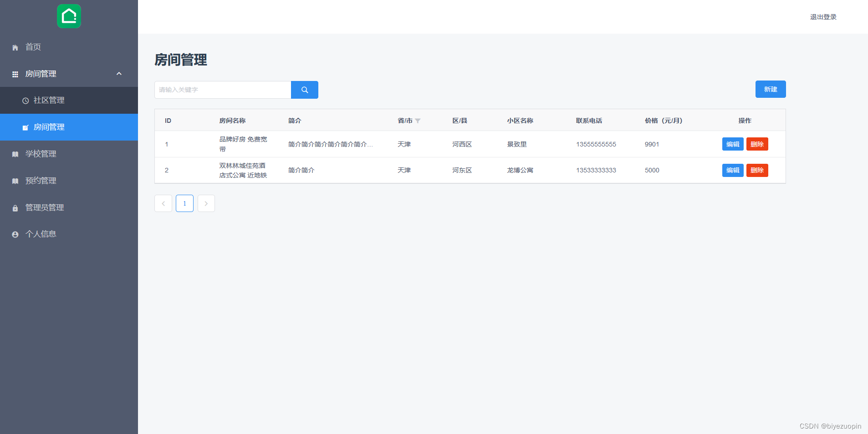Screen dimensions: 868x434
Task: Click room name 双林林城佳苑酒店式公寓
Action: coord(243,170)
